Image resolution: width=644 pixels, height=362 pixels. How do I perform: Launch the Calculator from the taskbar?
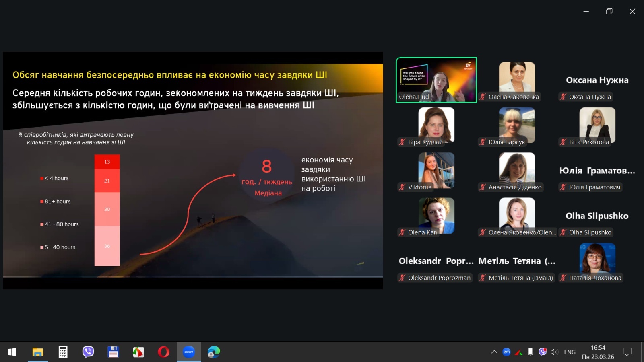coord(63,352)
